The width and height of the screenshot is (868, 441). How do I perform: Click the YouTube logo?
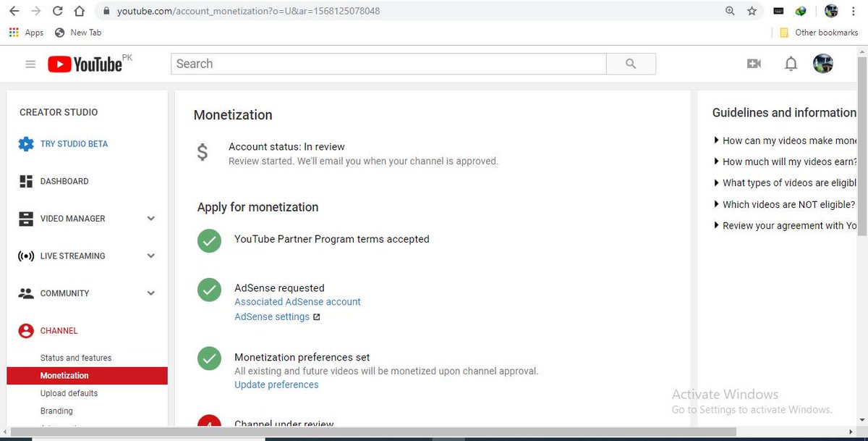coord(85,64)
